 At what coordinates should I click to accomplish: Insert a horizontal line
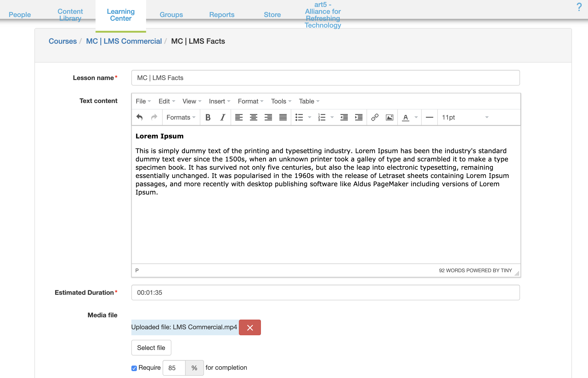[429, 117]
